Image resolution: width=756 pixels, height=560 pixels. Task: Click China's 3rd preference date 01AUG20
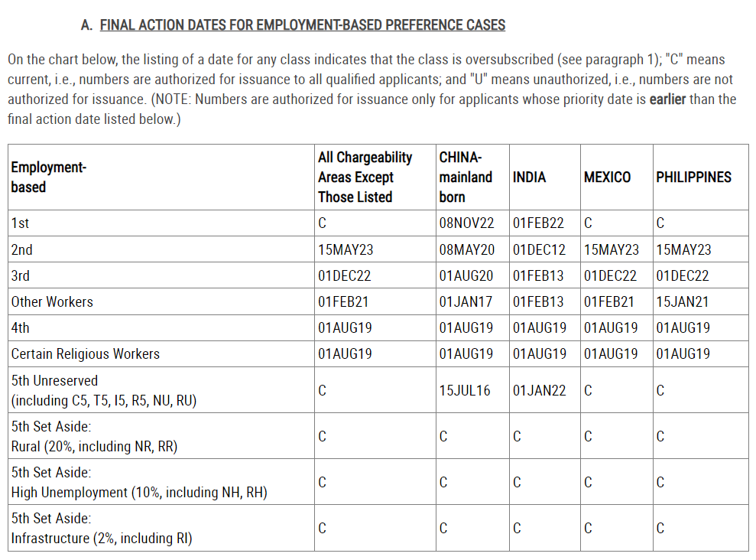[466, 276]
